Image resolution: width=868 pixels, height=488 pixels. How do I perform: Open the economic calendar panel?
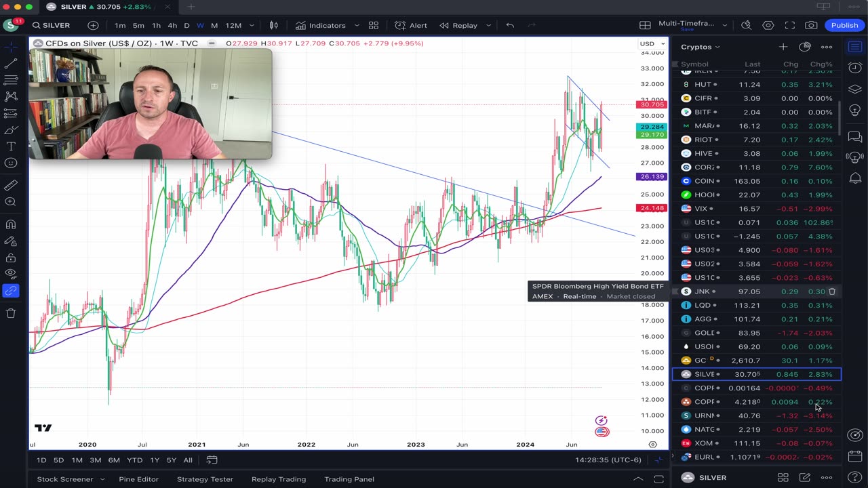coord(855,457)
